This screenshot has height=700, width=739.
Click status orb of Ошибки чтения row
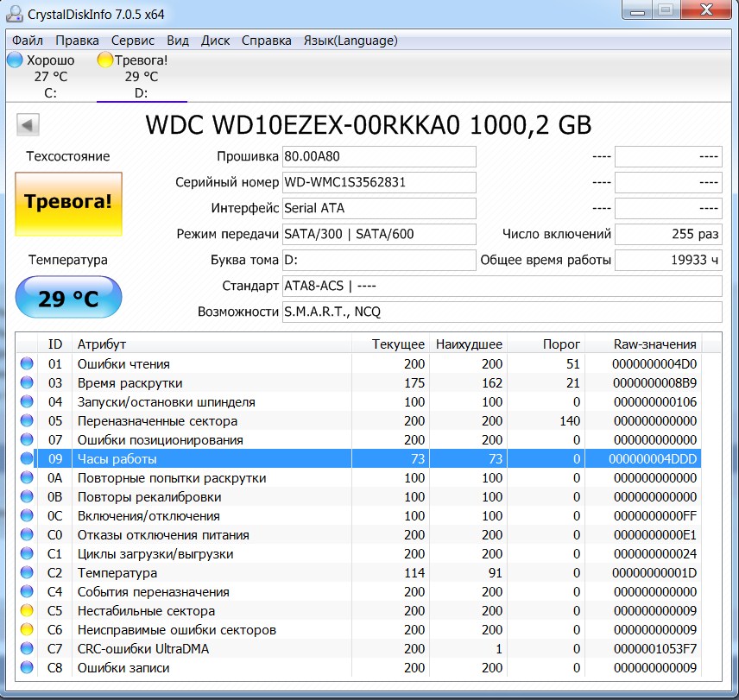tap(27, 363)
